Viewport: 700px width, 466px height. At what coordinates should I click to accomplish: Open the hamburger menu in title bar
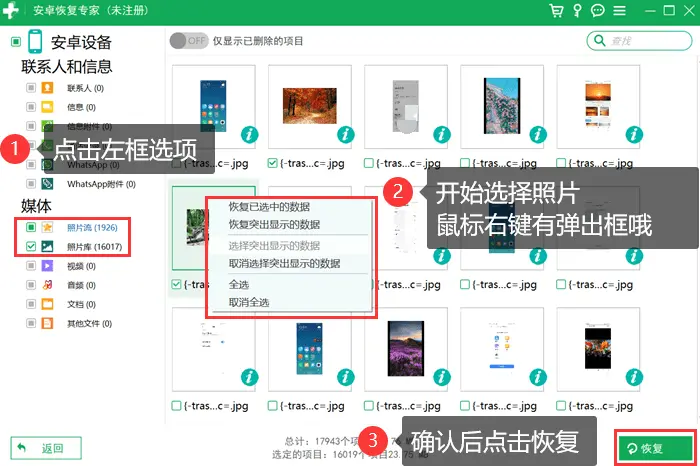619,10
